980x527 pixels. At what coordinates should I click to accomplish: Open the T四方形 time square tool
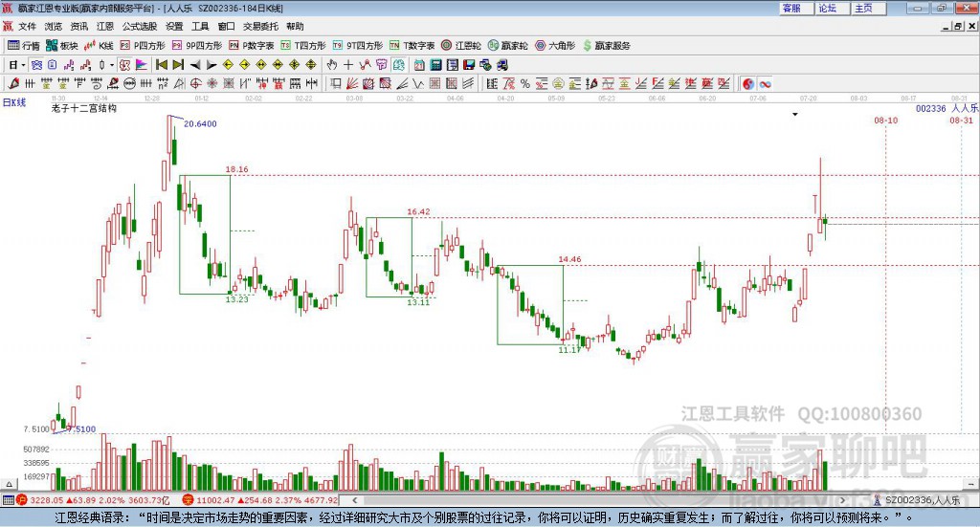[x=303, y=46]
